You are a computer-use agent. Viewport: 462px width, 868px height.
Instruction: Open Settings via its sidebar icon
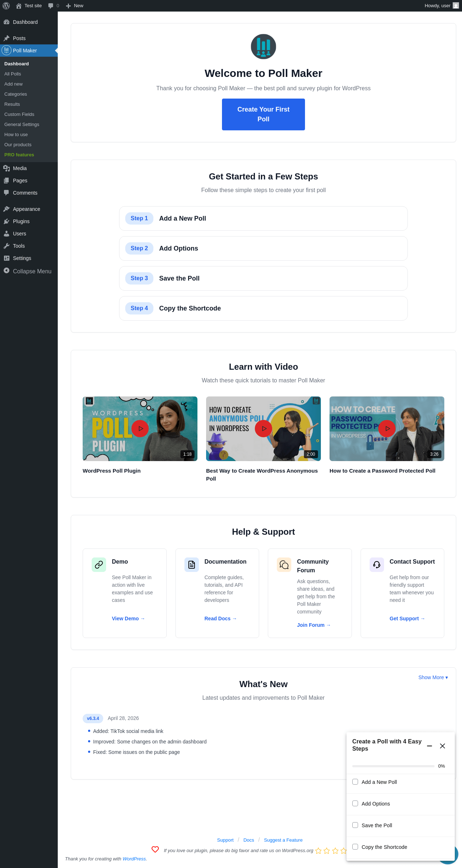click(6, 258)
